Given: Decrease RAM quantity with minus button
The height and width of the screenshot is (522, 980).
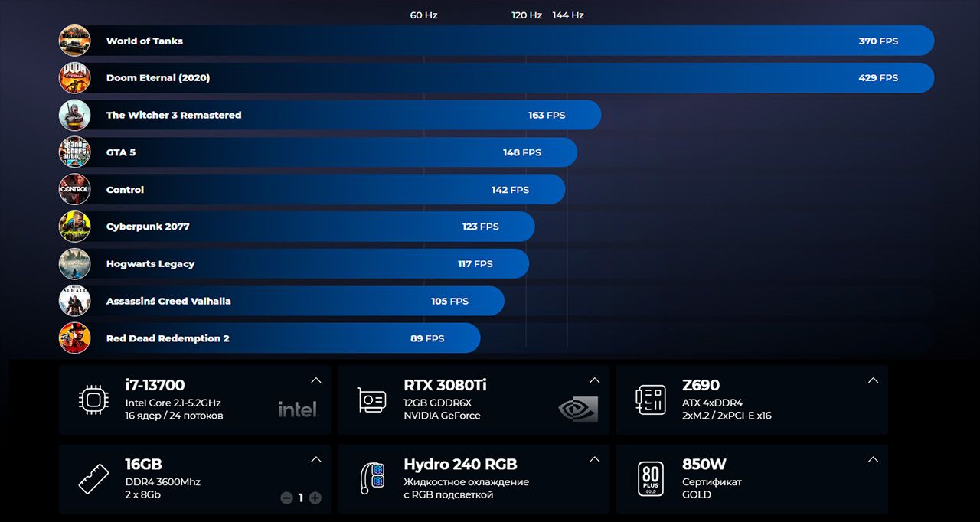Looking at the screenshot, I should tap(286, 498).
